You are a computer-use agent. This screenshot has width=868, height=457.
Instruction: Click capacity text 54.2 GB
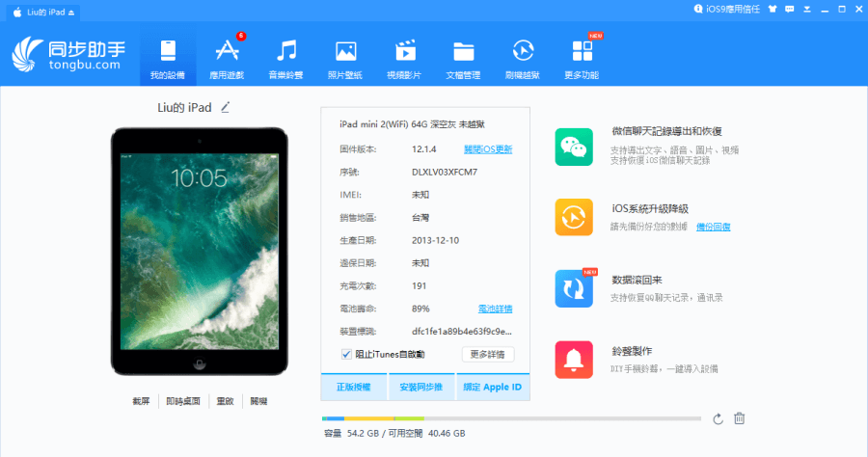tap(363, 433)
